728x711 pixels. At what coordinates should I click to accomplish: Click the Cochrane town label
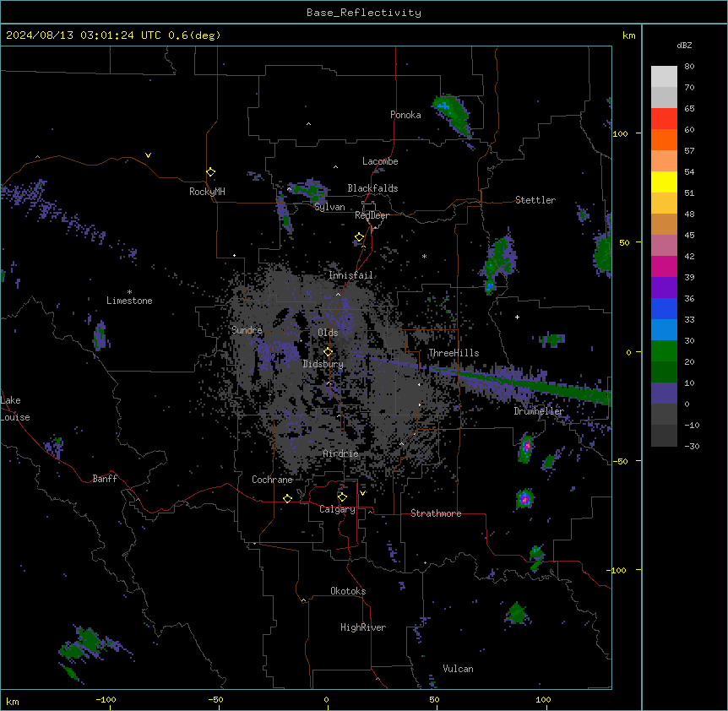click(x=272, y=480)
